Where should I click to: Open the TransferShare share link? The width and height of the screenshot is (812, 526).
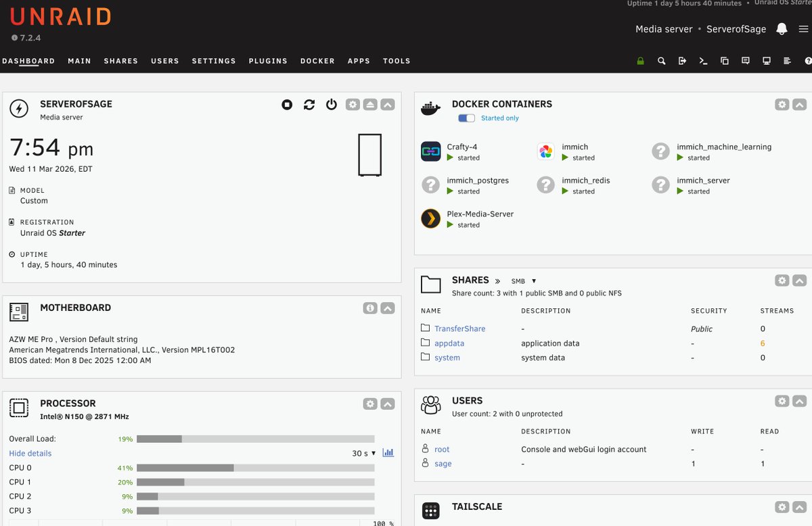click(459, 329)
